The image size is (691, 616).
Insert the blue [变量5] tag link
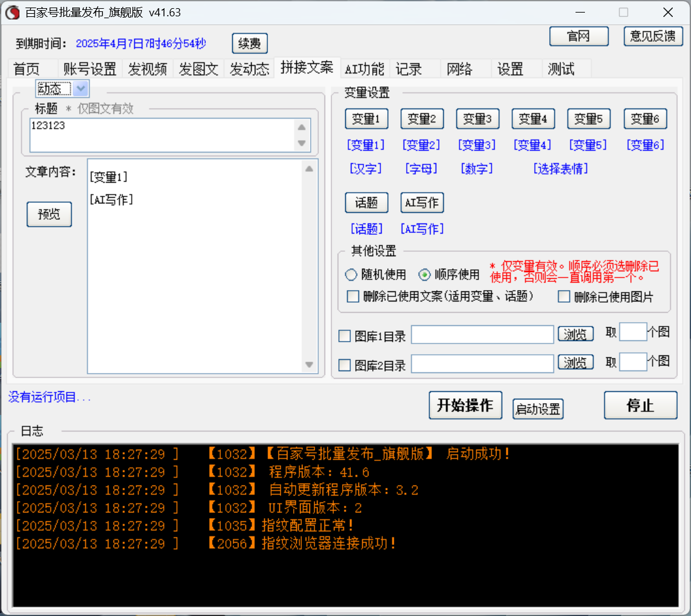click(x=588, y=144)
